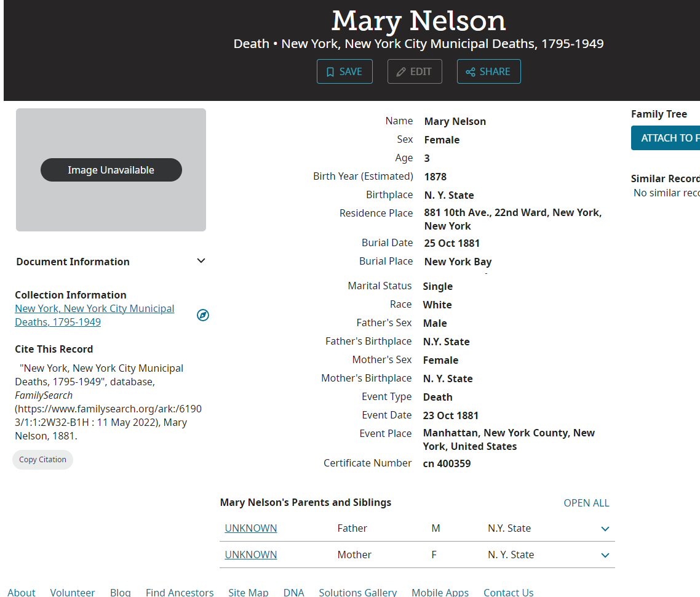Open the Volunteer footer link
The image size is (700, 597).
click(73, 592)
